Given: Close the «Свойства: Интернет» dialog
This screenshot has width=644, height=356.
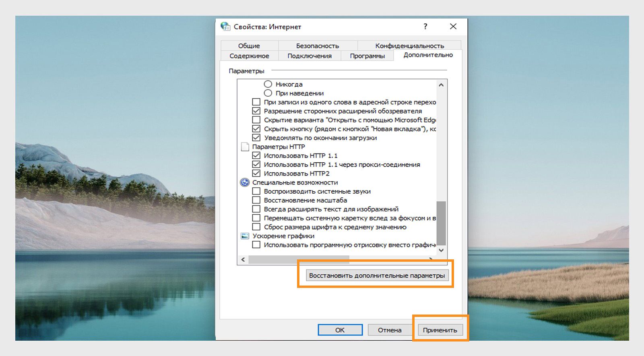Looking at the screenshot, I should tap(453, 27).
